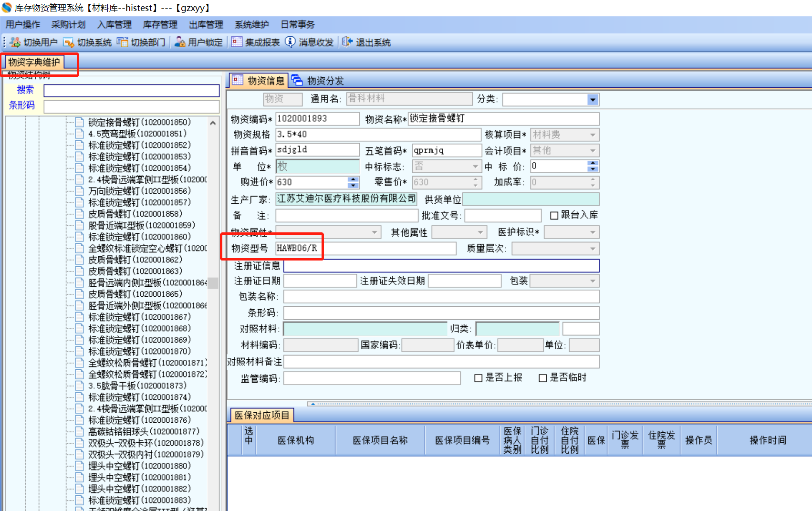This screenshot has width=812, height=511.
Task: Click the 搜索 search link
Action: coord(25,90)
